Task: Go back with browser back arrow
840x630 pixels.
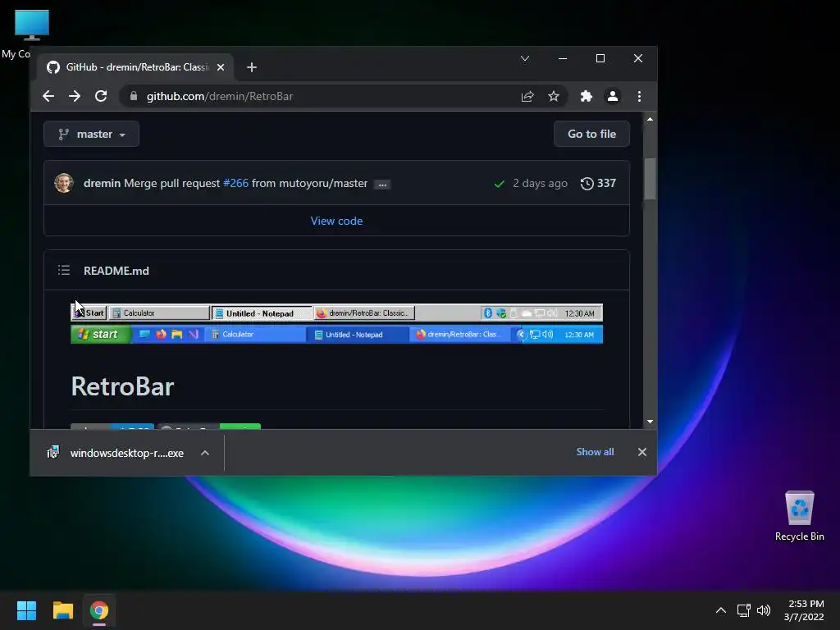Action: [x=48, y=97]
